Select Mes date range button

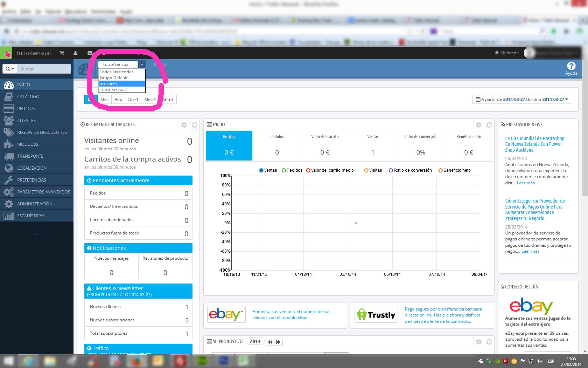coord(104,100)
